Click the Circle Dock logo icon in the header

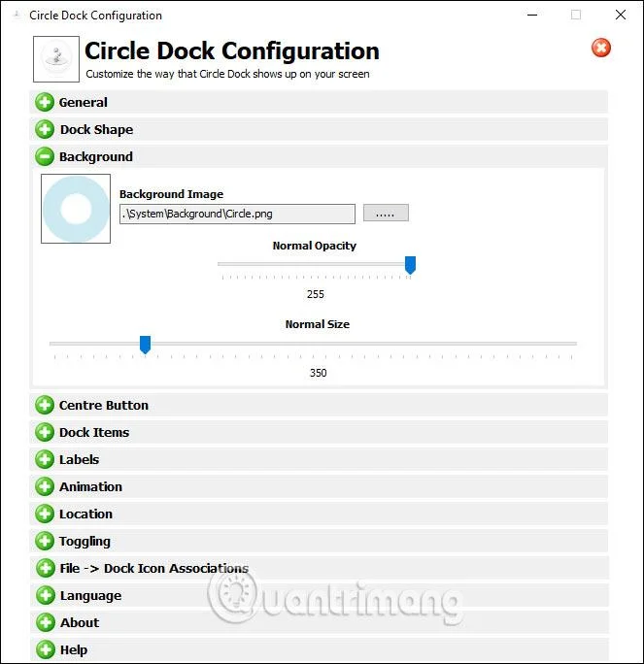[x=56, y=59]
